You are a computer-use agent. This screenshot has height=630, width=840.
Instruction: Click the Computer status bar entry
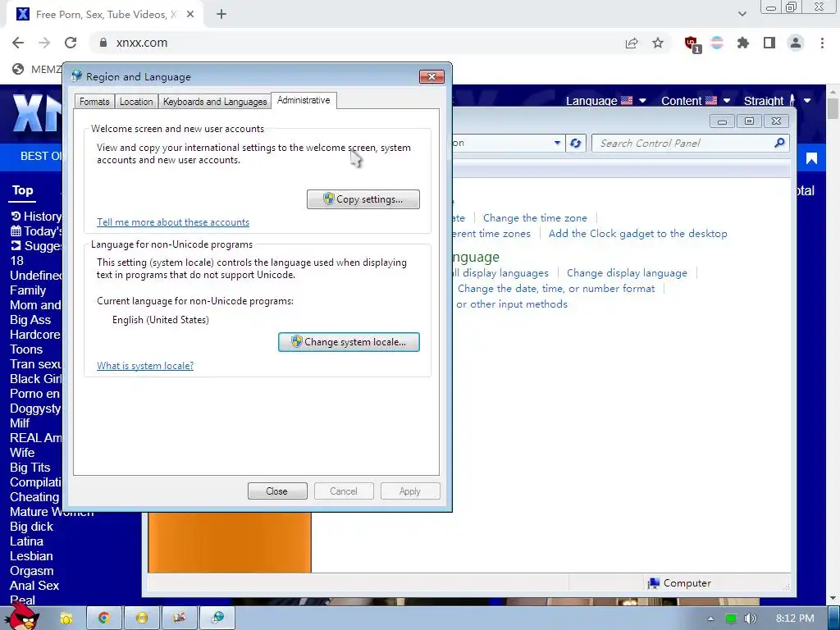[679, 583]
